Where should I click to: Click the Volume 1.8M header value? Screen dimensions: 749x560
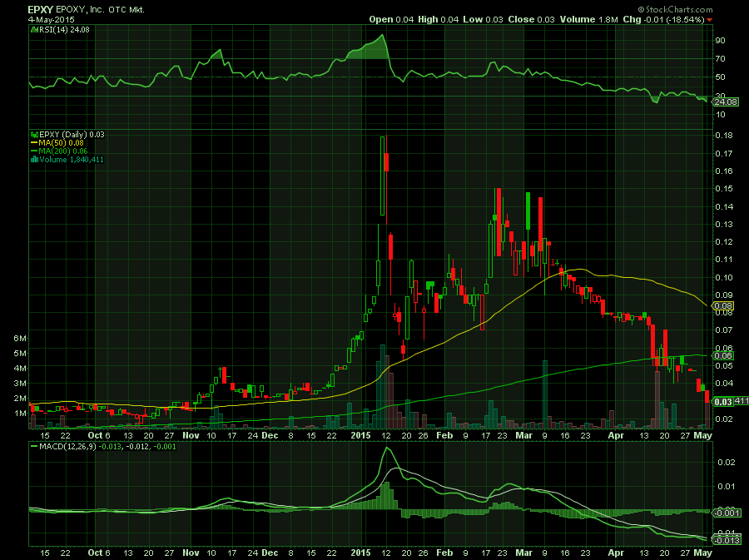(x=589, y=20)
